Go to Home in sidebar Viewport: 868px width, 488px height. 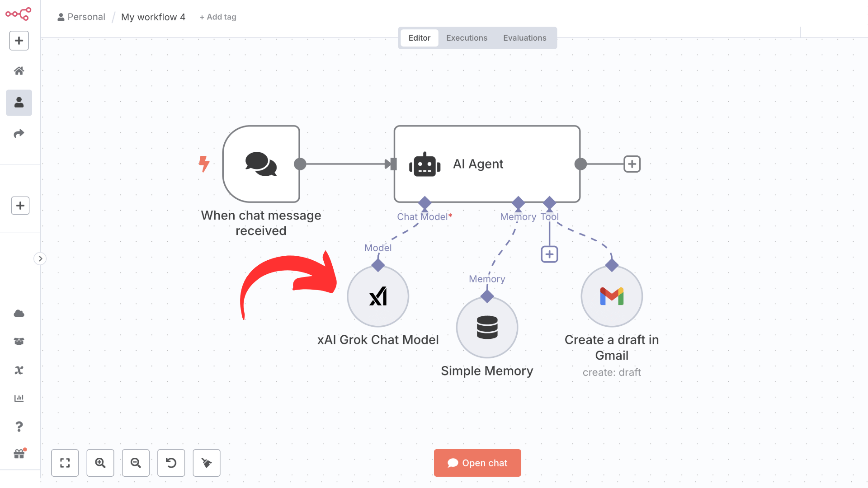pos(19,71)
